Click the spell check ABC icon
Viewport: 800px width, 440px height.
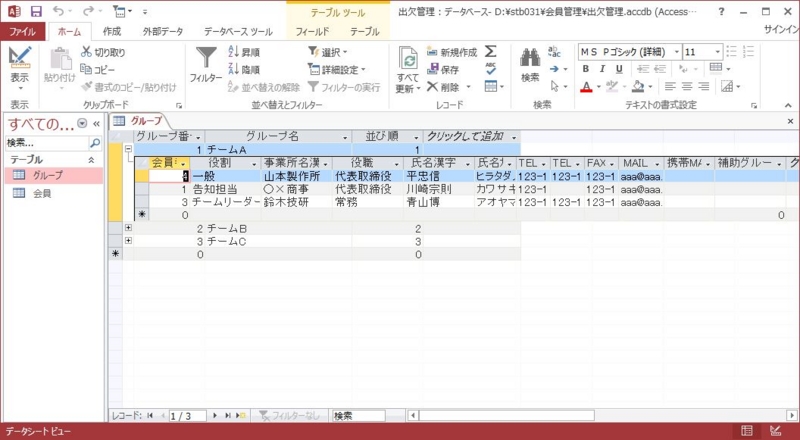[490, 69]
